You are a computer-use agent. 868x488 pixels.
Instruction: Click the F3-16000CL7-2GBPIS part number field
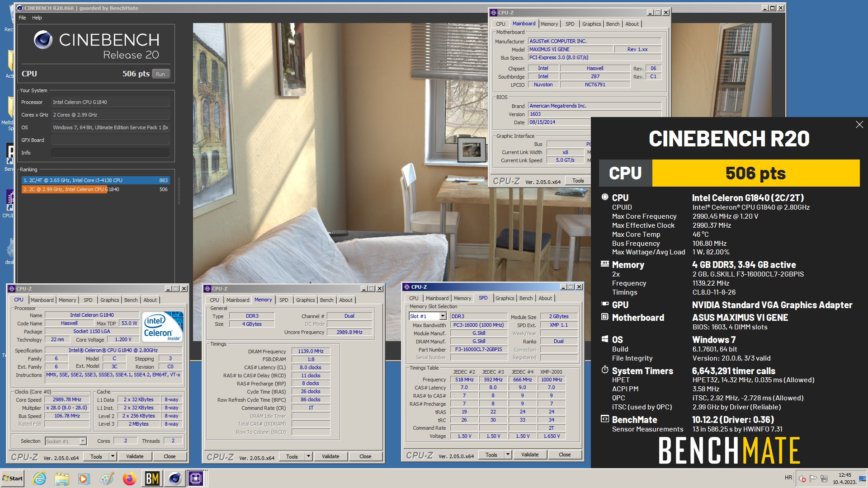[x=478, y=350]
